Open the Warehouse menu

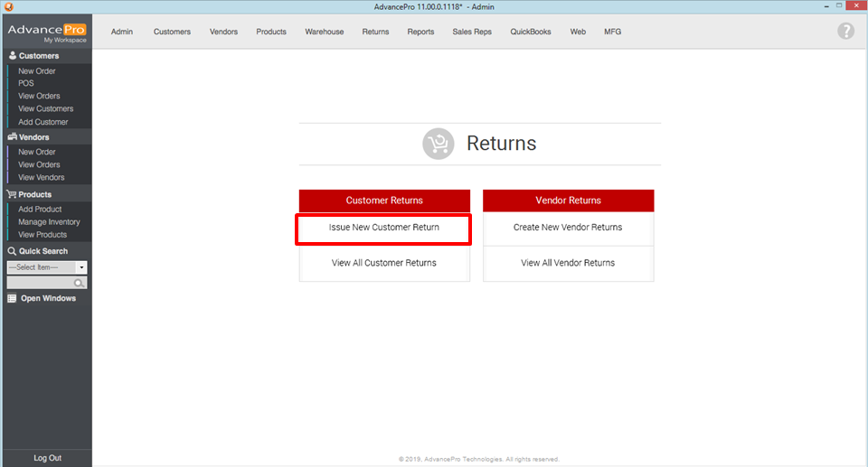pos(324,32)
